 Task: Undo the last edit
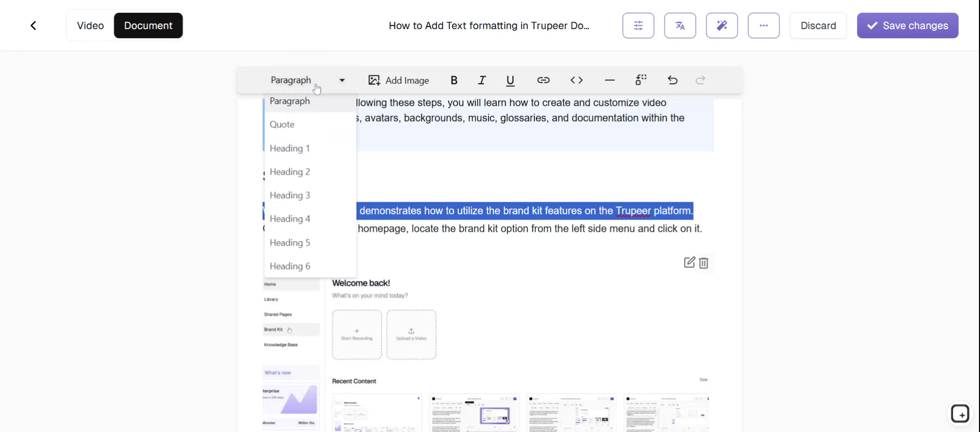tap(673, 80)
